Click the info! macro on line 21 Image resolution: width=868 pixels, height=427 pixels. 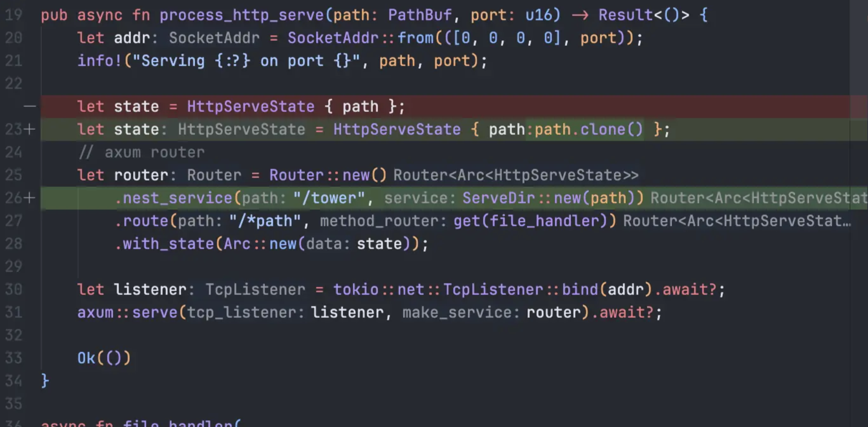pos(99,61)
